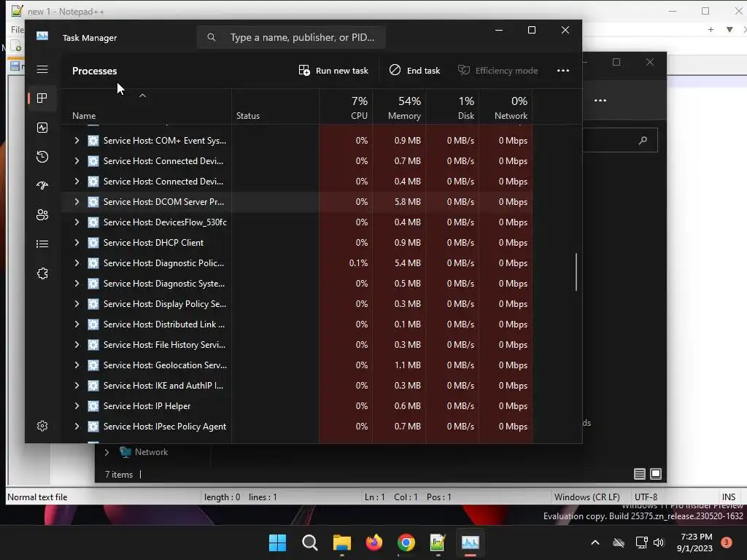Show hidden system tray icons

595,542
